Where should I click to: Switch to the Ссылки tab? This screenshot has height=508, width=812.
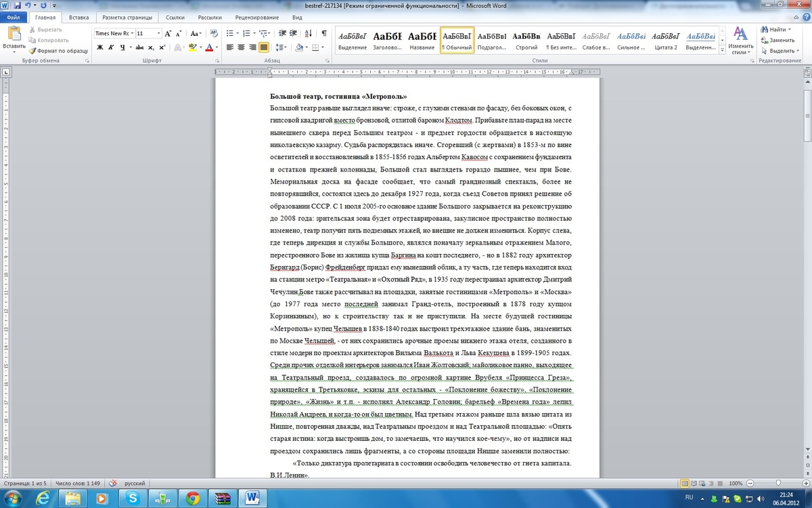[x=175, y=18]
